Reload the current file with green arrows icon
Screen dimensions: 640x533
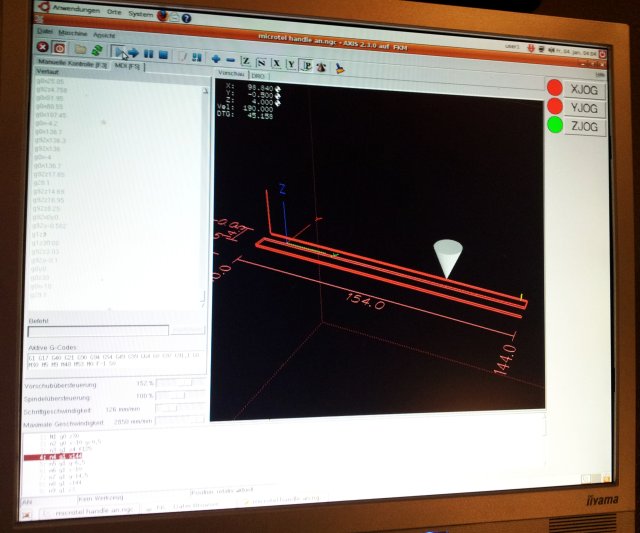[x=97, y=49]
